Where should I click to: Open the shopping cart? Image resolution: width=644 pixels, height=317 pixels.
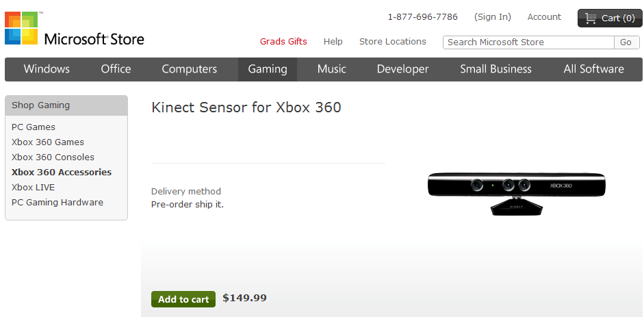[x=610, y=18]
